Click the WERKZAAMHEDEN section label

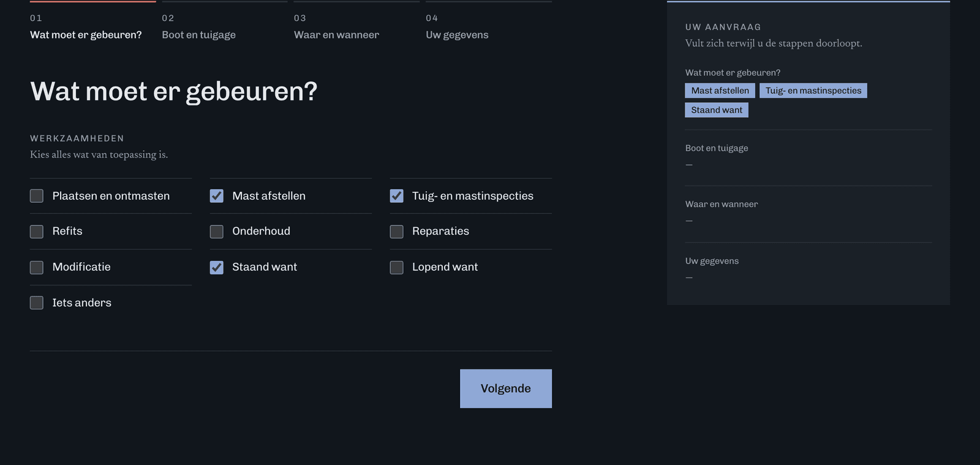click(77, 138)
